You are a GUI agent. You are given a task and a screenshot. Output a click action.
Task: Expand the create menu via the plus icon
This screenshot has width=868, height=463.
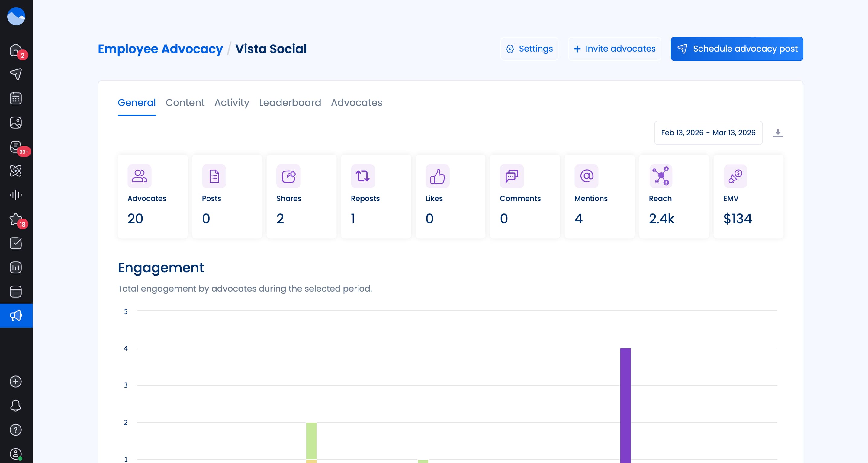[15, 382]
